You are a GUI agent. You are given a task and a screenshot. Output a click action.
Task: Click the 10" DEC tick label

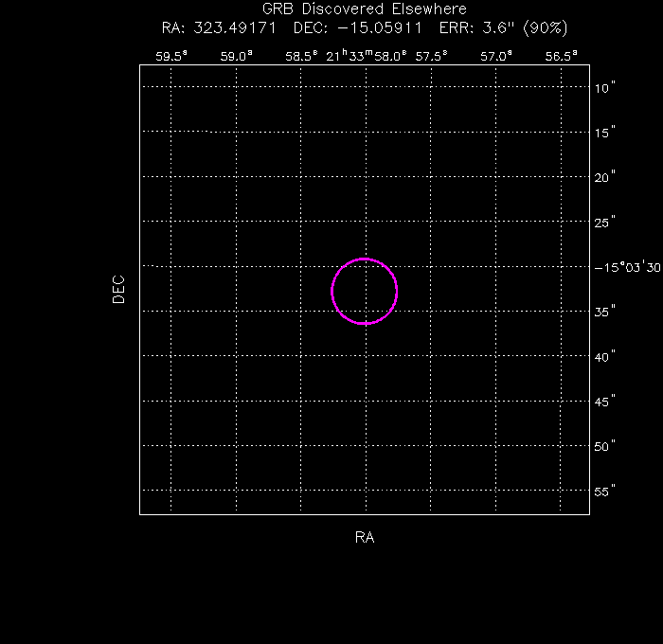click(x=604, y=88)
